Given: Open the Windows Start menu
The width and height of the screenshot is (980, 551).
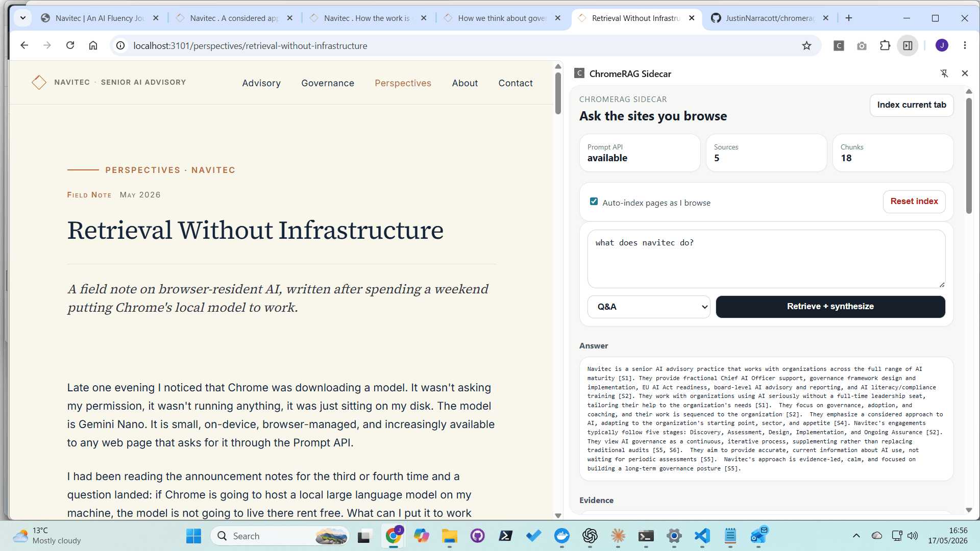Looking at the screenshot, I should pyautogui.click(x=193, y=536).
